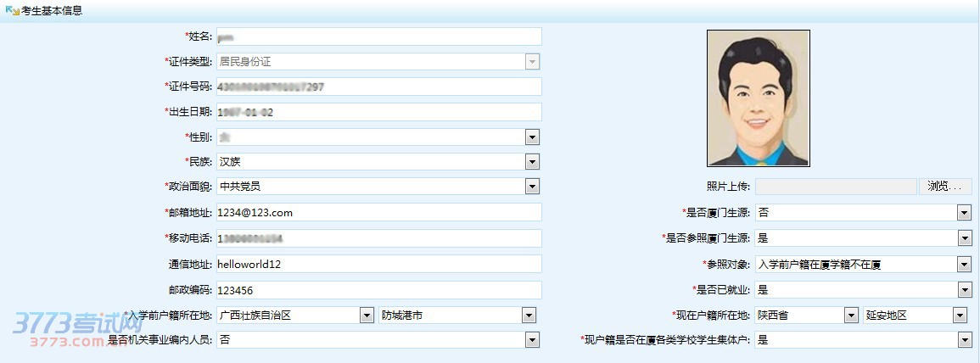Image resolution: width=980 pixels, height=363 pixels.
Task: Click the 移动电话 input field
Action: 378,238
